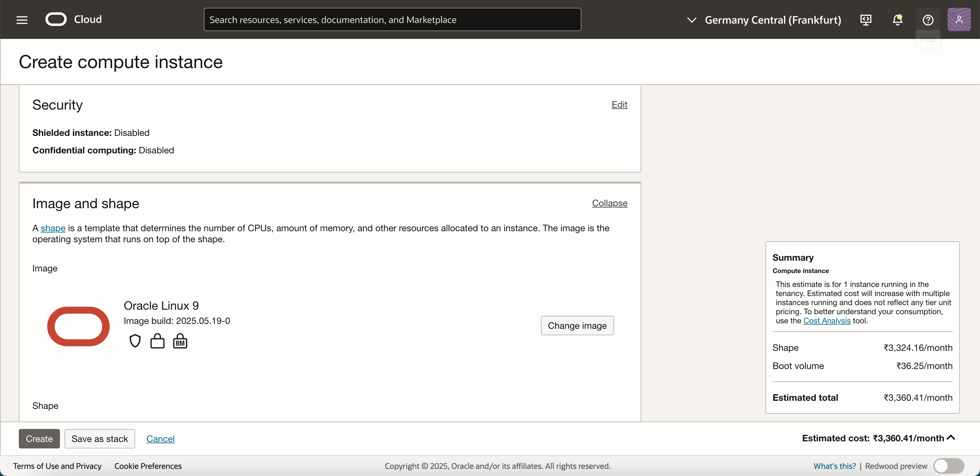Collapse the Estimated cost summary chevron
Viewport: 980px width, 476px height.
pyautogui.click(x=951, y=437)
